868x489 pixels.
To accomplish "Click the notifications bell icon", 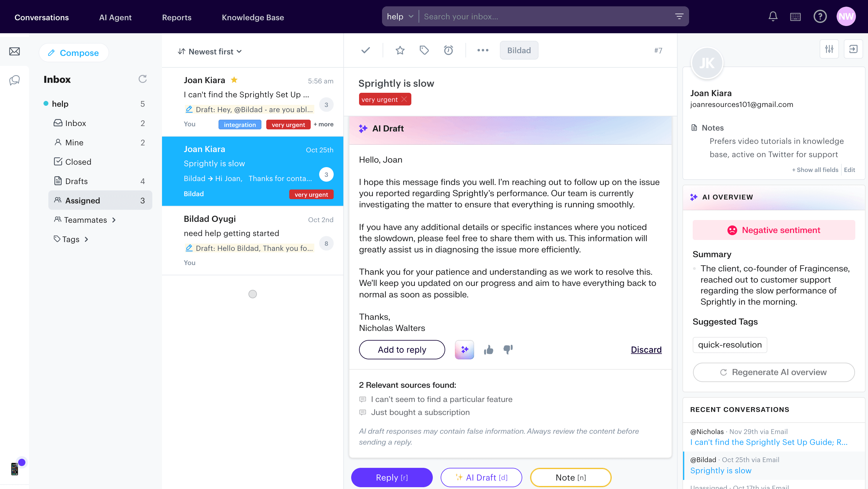I will [x=772, y=17].
